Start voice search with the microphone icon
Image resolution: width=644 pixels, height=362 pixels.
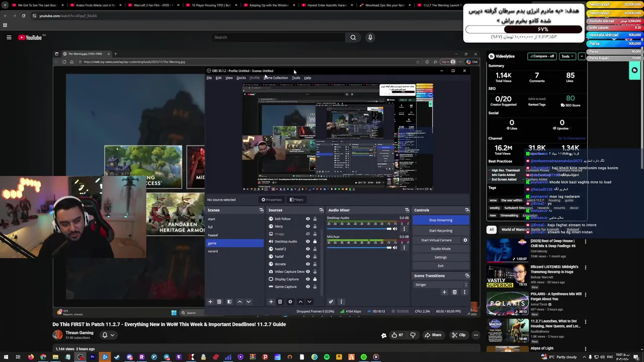point(370,37)
